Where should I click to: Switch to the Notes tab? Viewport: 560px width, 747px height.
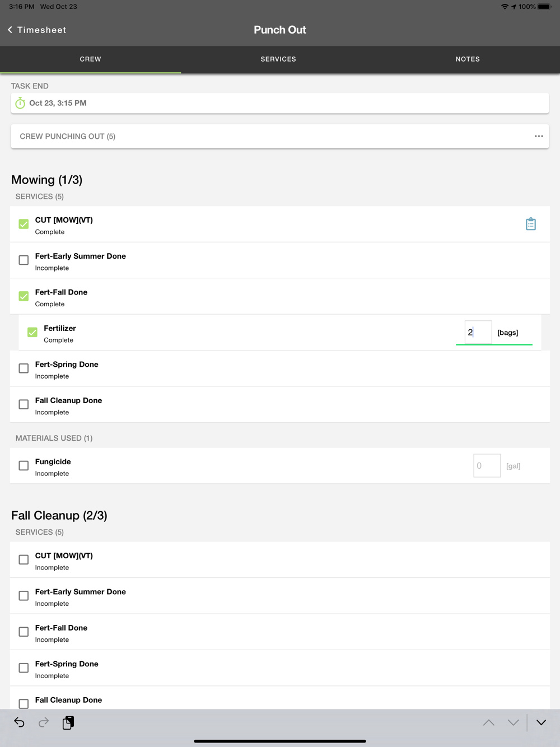click(x=468, y=59)
